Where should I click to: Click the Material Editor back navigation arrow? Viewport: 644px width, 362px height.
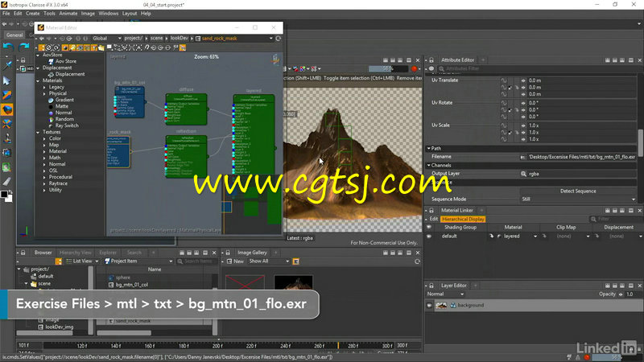click(42, 38)
